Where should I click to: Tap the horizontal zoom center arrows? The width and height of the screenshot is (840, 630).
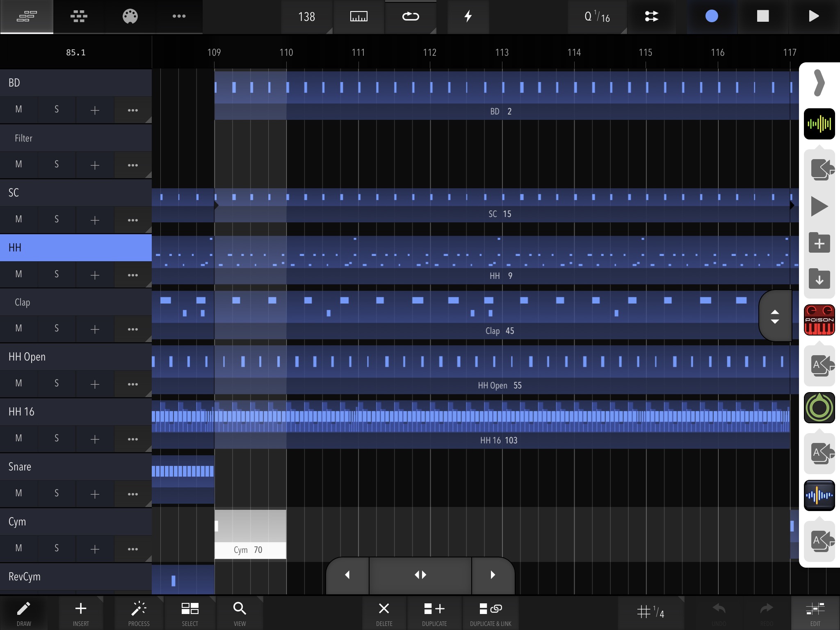420,575
